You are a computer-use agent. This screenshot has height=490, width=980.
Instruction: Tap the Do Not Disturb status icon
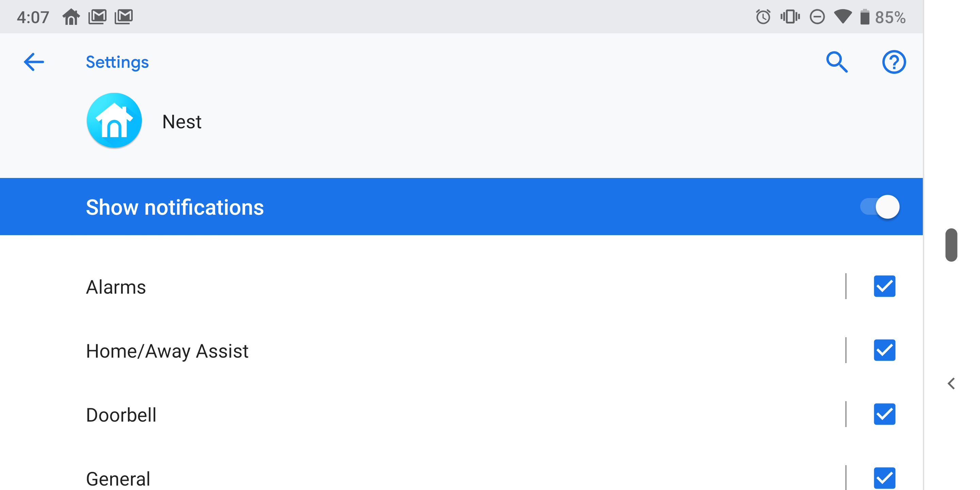[817, 17]
